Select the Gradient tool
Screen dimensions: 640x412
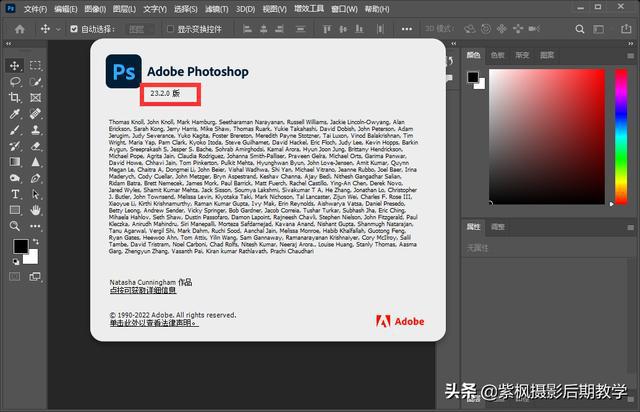point(15,162)
